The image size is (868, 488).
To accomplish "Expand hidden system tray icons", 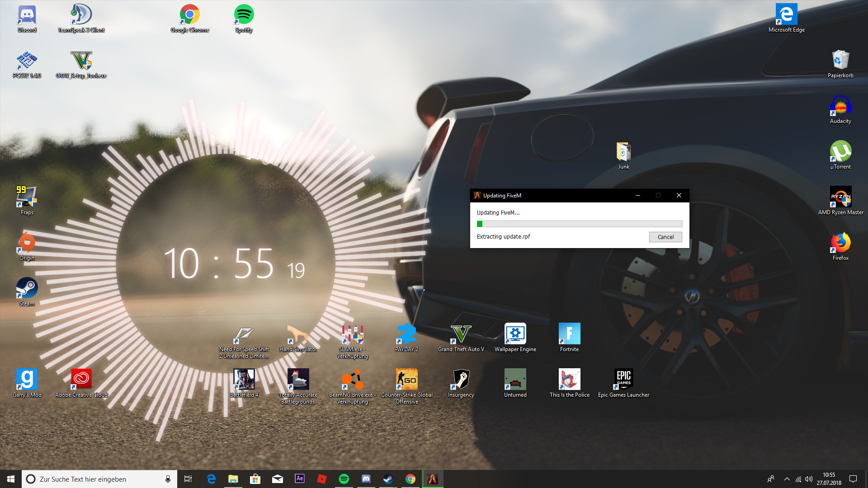I will pyautogui.click(x=787, y=479).
